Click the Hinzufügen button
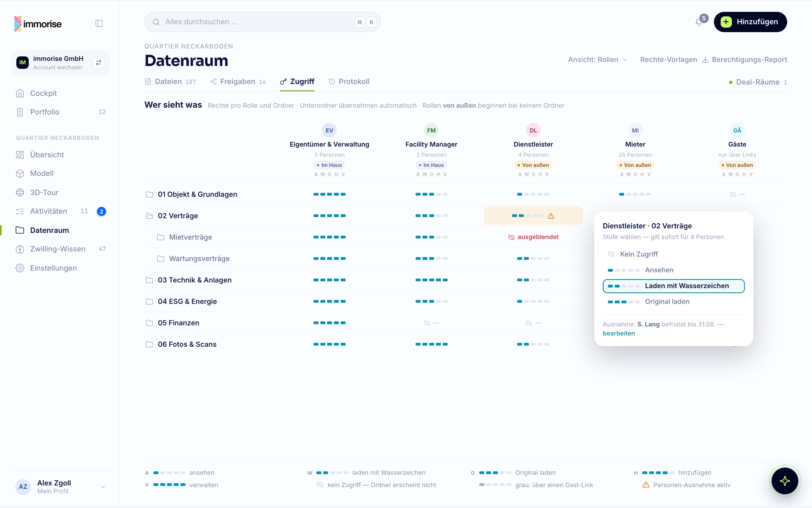The width and height of the screenshot is (812, 508). (x=750, y=22)
